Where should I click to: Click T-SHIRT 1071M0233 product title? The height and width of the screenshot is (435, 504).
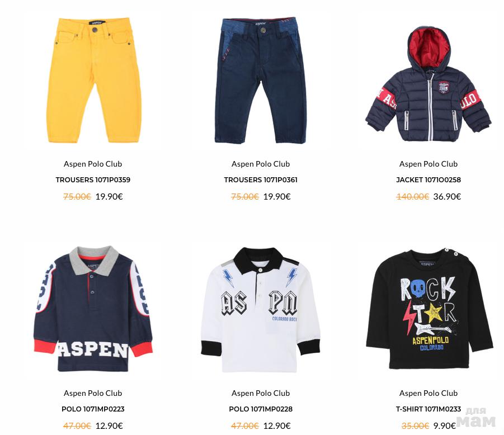click(428, 409)
